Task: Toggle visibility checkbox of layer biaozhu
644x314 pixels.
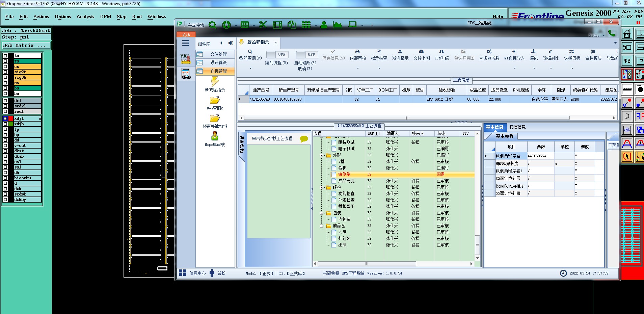Action: 5,178
